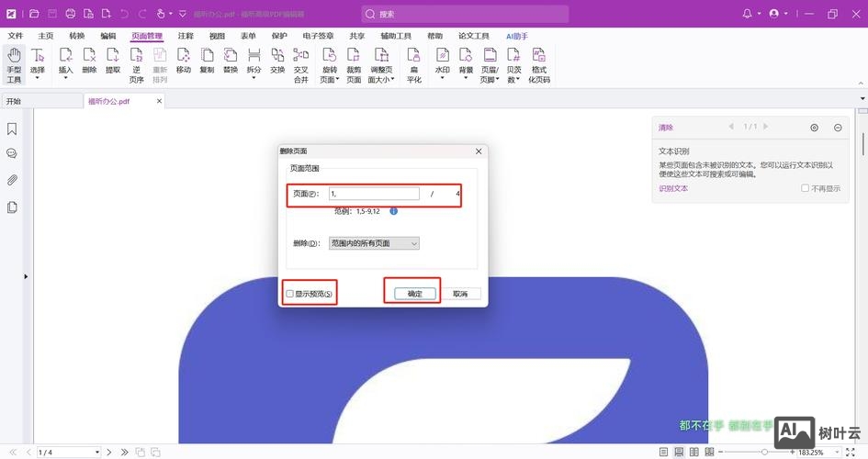Open the zoom percentage dropdown
This screenshot has width=868, height=459.
tap(837, 453)
